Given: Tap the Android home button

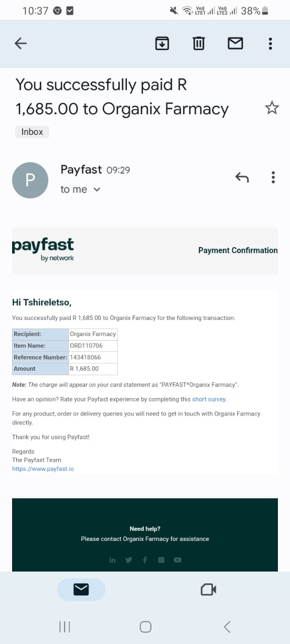Looking at the screenshot, I should pyautogui.click(x=146, y=626).
